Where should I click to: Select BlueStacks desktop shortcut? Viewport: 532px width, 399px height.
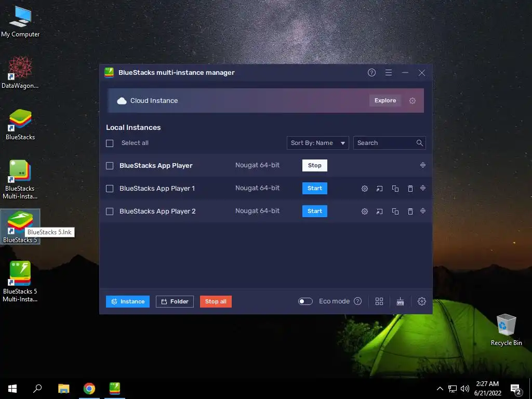pos(20,125)
